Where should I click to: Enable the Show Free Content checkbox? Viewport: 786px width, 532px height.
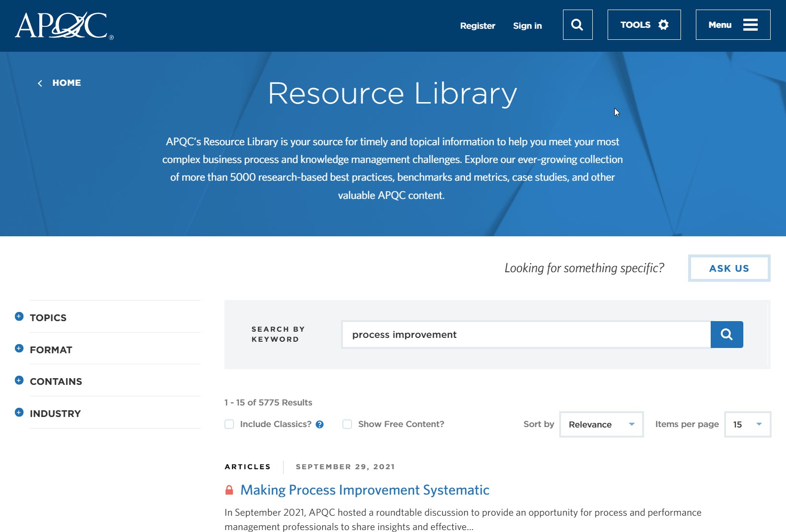point(347,424)
